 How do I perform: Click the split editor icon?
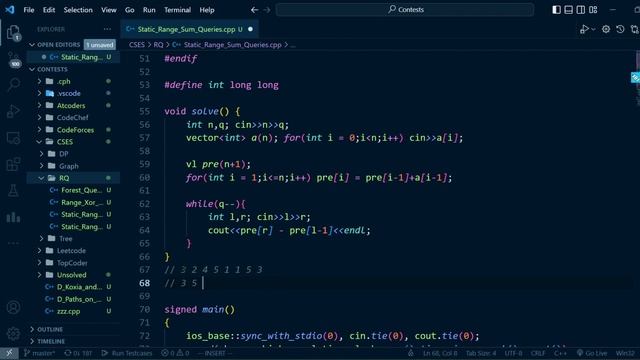[x=635, y=29]
